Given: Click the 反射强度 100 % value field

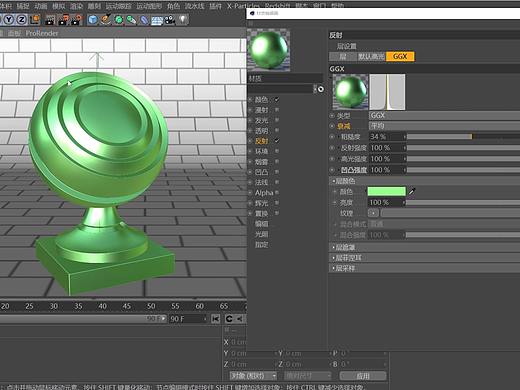Looking at the screenshot, I should (387, 148).
